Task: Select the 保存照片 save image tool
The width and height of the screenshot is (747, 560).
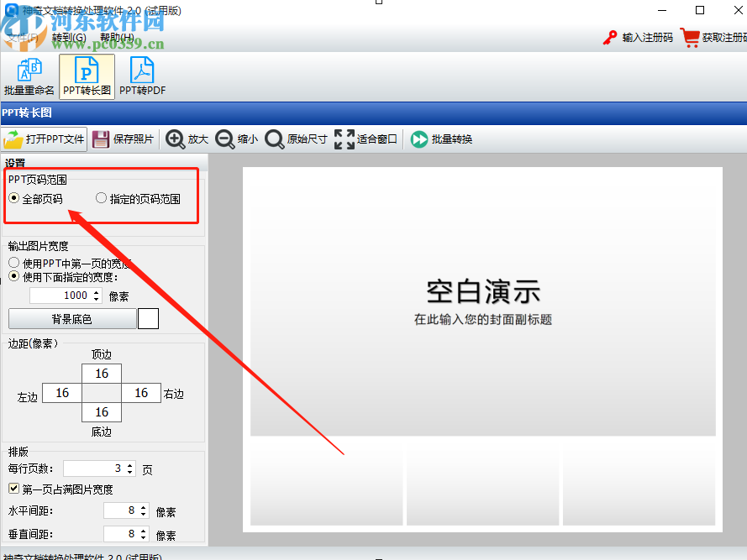Action: tap(123, 139)
